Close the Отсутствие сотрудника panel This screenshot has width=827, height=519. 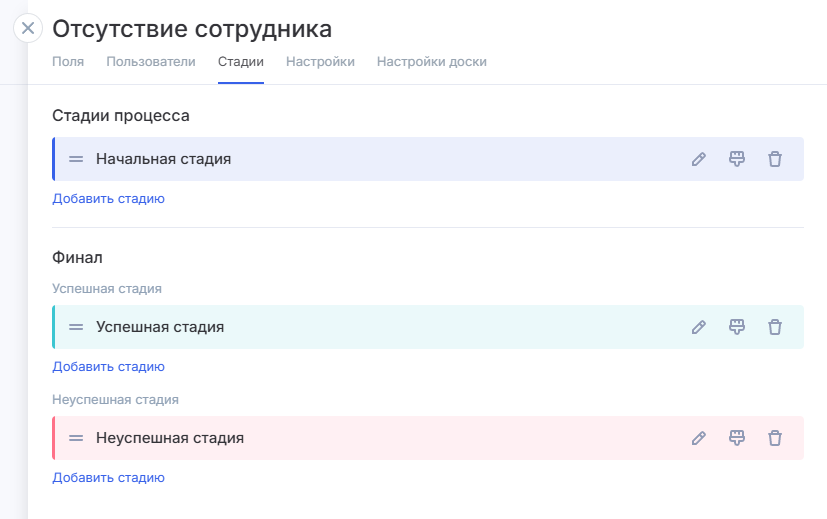(x=28, y=28)
